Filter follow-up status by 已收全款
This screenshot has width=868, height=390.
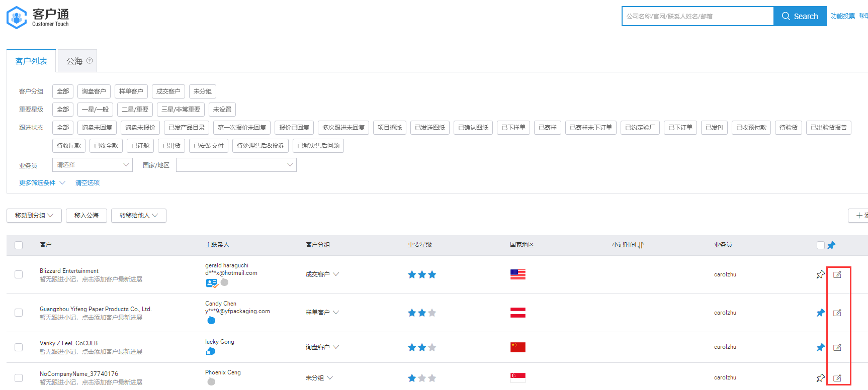106,146
